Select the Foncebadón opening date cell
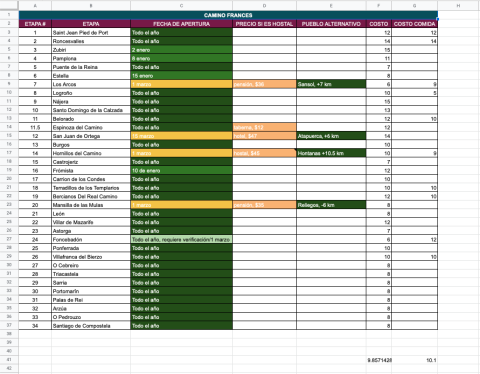The width and height of the screenshot is (480, 374). pos(181,239)
